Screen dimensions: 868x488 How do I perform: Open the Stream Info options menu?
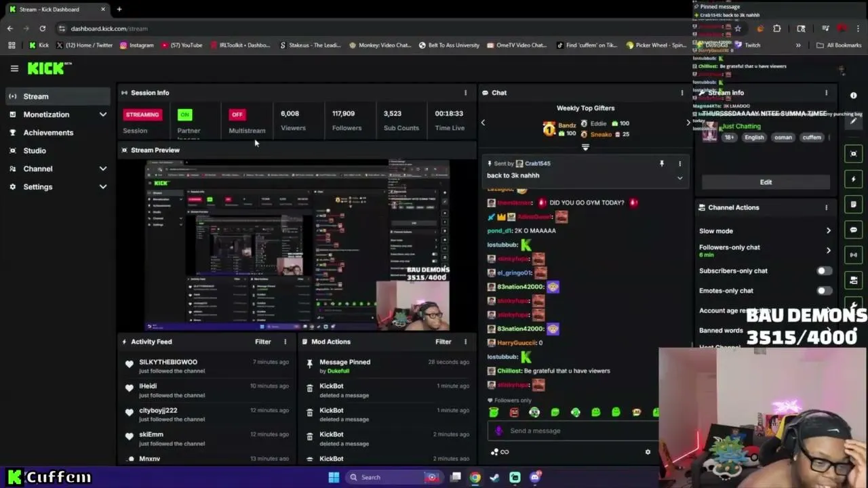(x=826, y=93)
